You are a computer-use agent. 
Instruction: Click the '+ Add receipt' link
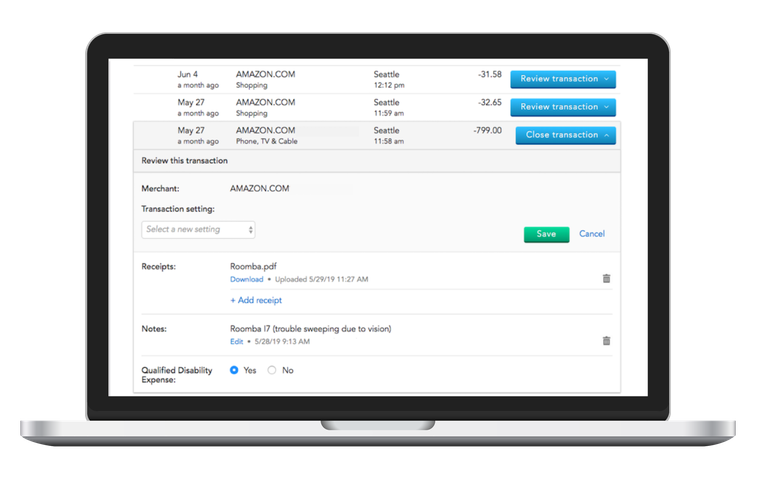[256, 300]
